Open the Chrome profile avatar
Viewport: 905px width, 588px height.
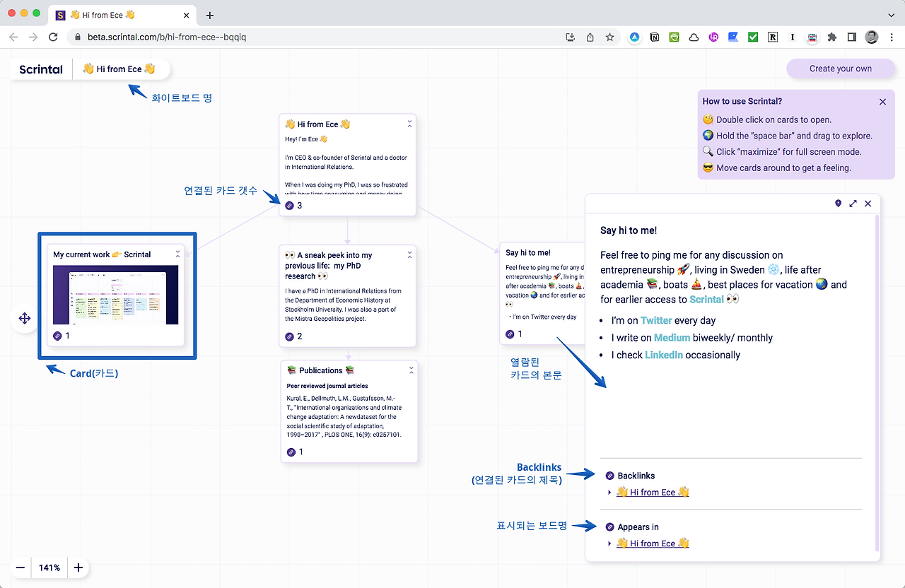click(872, 37)
